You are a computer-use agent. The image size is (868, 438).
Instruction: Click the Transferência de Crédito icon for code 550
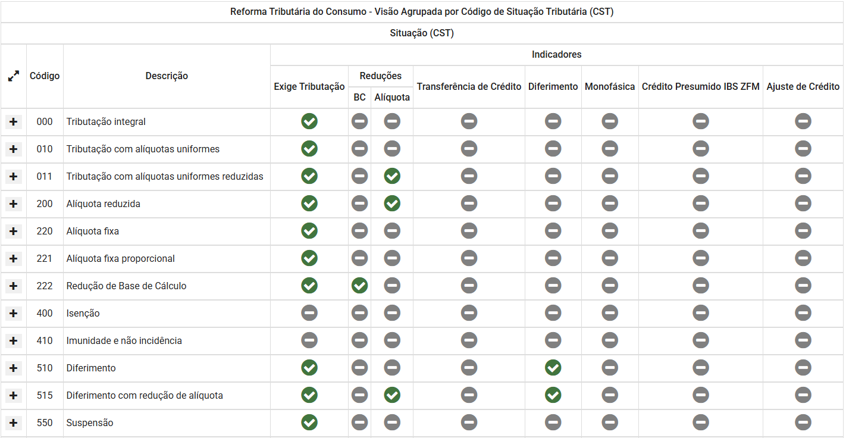[x=469, y=423]
